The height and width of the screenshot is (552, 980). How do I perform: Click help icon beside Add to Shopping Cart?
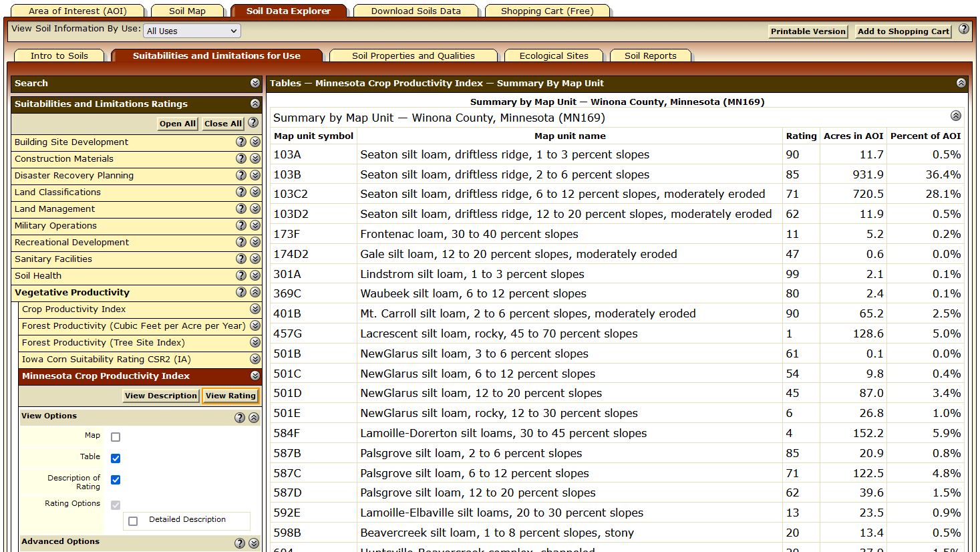tap(964, 29)
